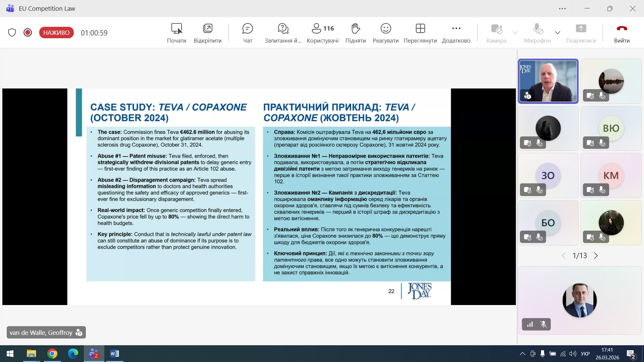The height and width of the screenshot is (362, 644).
Task: Expand microphone options dropdown arrow
Action: (x=557, y=33)
